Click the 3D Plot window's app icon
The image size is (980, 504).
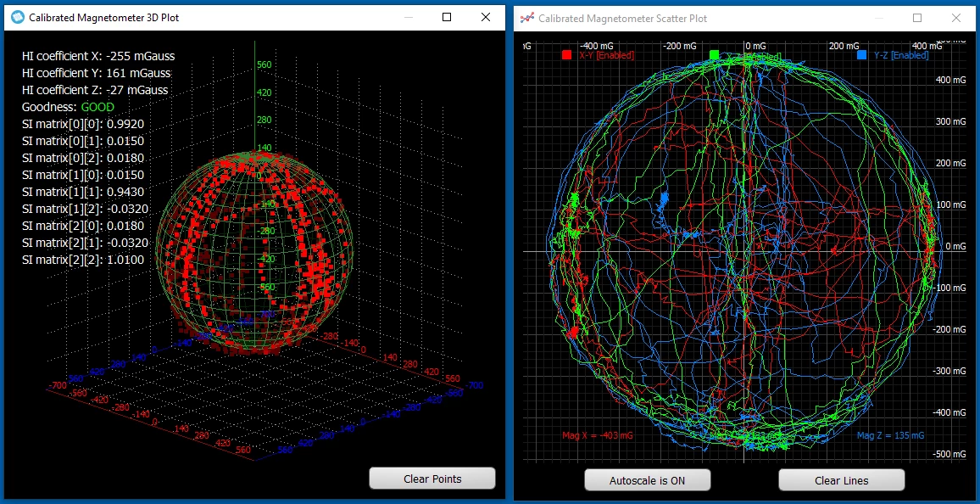pyautogui.click(x=18, y=18)
